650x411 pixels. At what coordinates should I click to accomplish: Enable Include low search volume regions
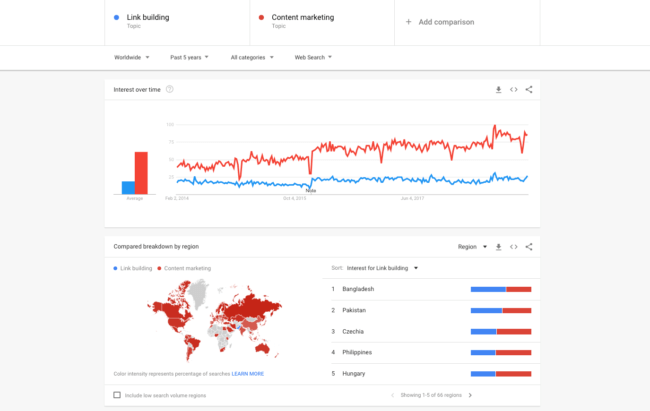[x=117, y=395]
